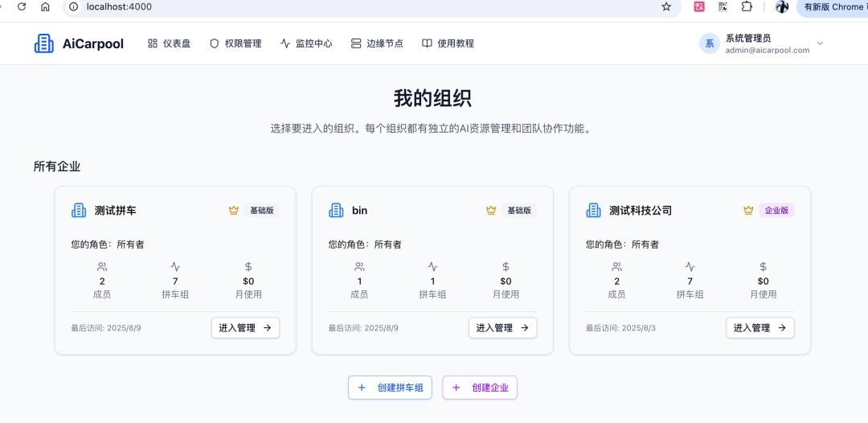
Task: Click the 我的组织 page heading
Action: (433, 99)
